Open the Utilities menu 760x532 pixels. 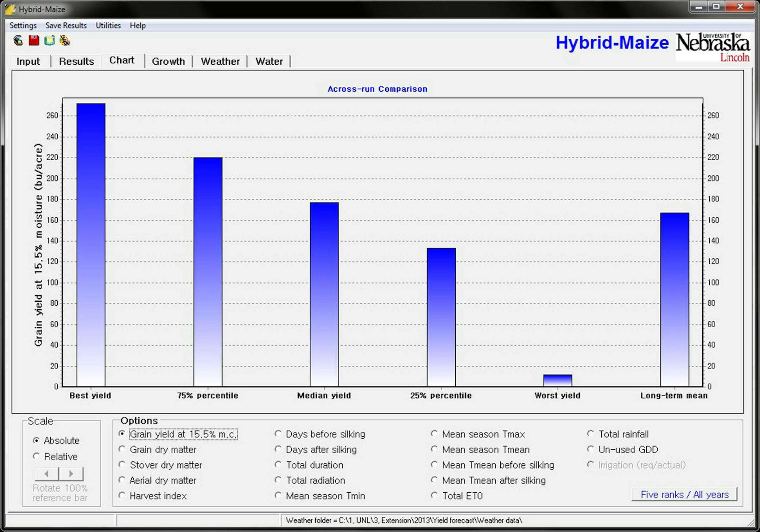(108, 25)
